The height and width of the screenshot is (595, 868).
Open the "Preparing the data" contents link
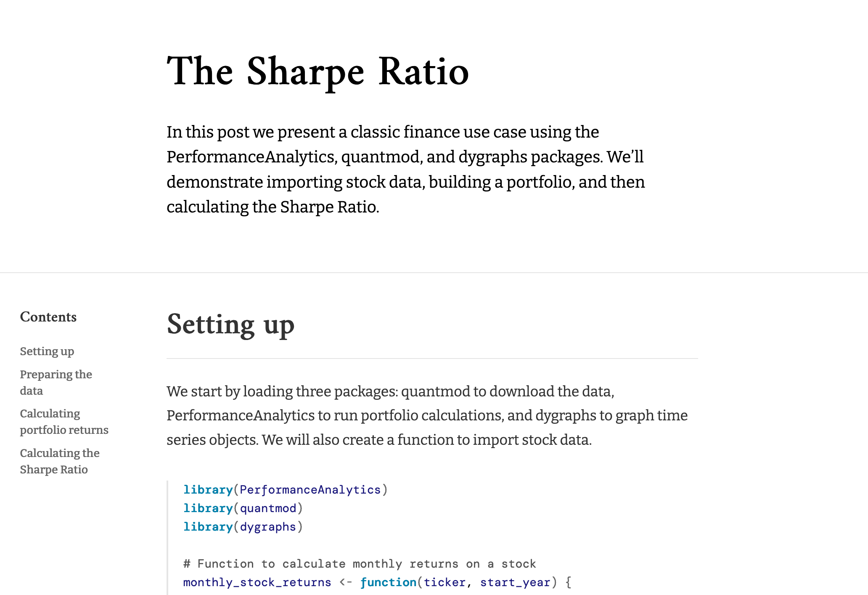click(x=56, y=382)
